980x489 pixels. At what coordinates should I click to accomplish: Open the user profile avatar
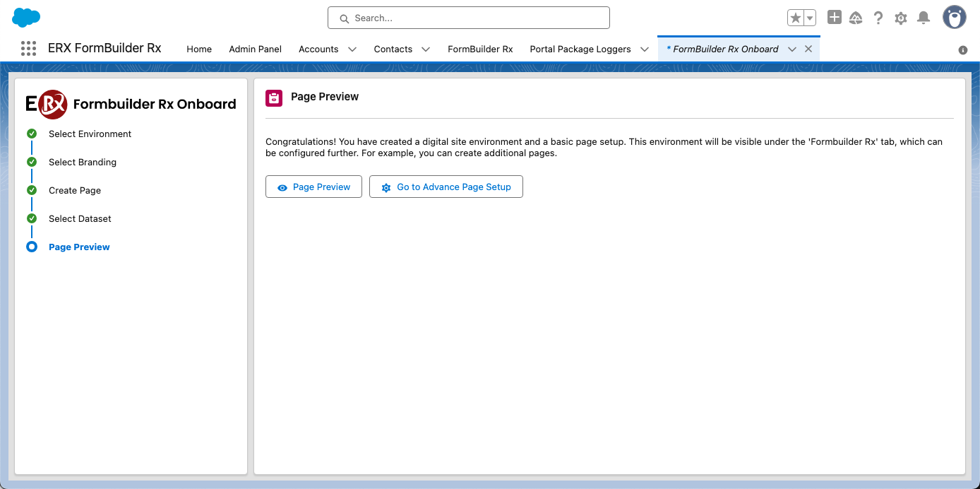click(x=955, y=18)
